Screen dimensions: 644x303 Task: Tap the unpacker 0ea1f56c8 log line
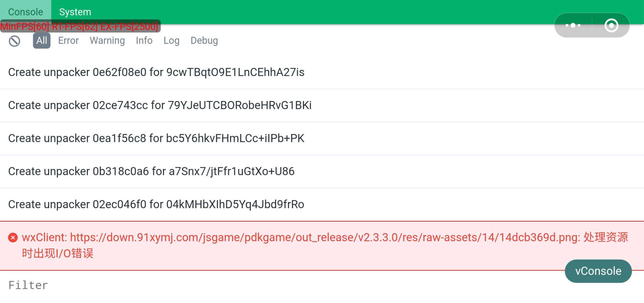pos(156,139)
